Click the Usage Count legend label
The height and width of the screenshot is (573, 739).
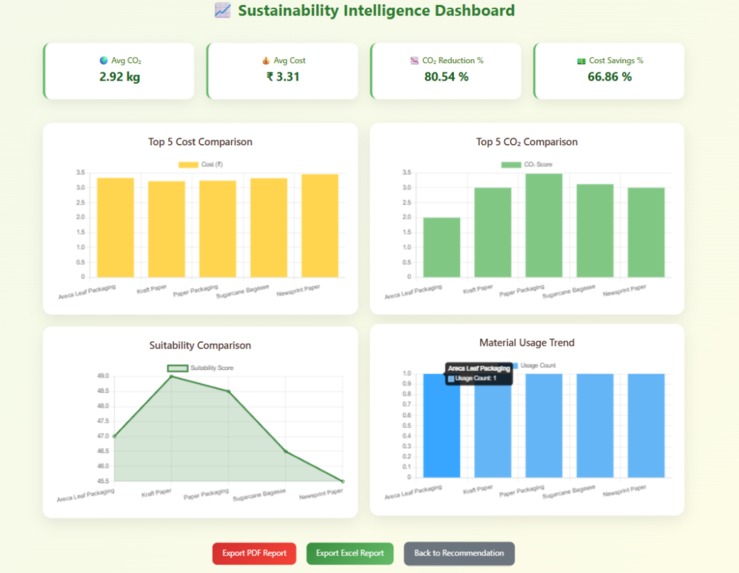(538, 365)
